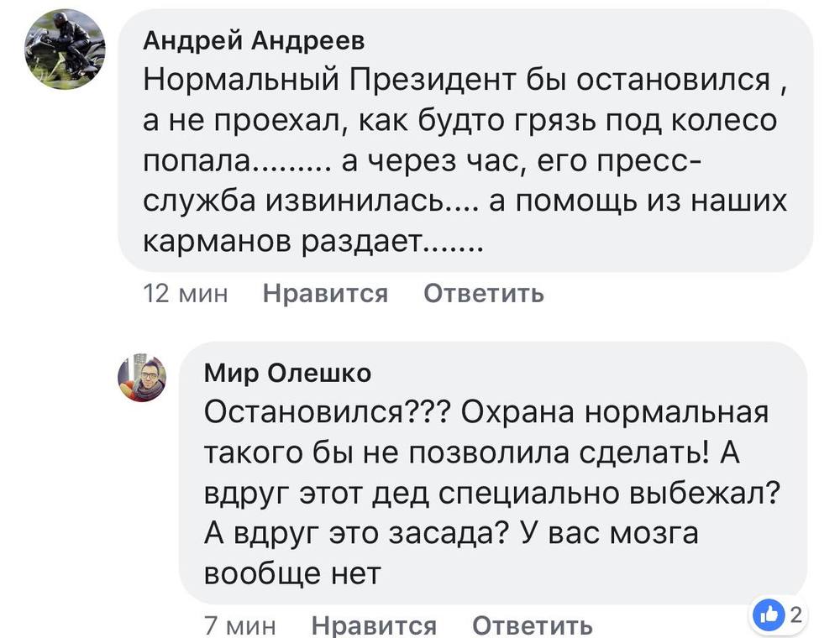Like Мир Олешко's reply with Нравится
Image resolution: width=840 pixels, height=638 pixels.
374,625
